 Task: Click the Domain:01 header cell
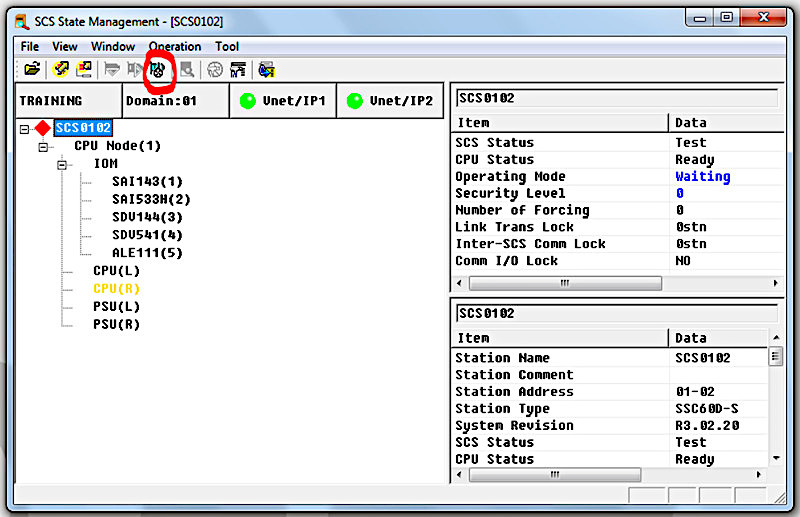[x=176, y=101]
